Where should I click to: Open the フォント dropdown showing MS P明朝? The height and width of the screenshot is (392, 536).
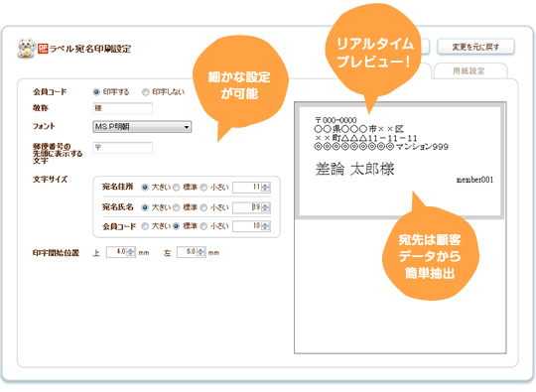pos(142,127)
